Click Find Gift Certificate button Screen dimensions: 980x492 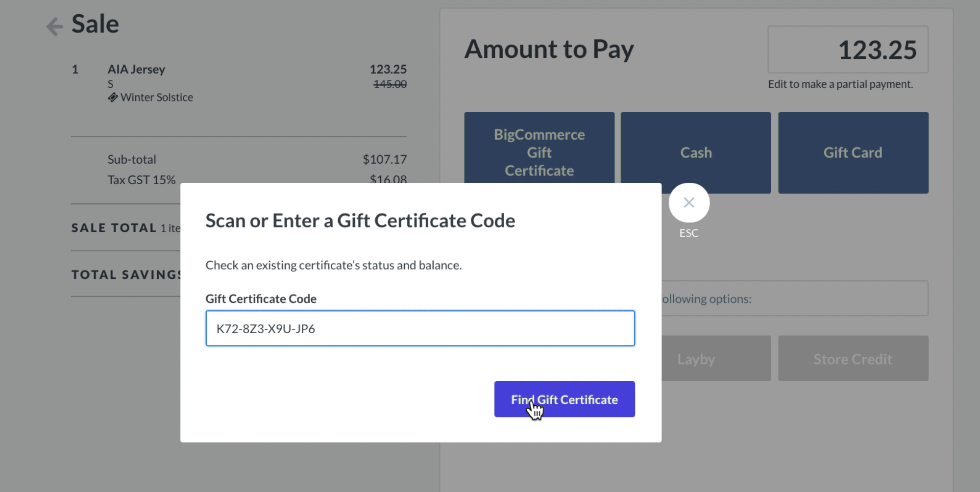click(x=564, y=399)
